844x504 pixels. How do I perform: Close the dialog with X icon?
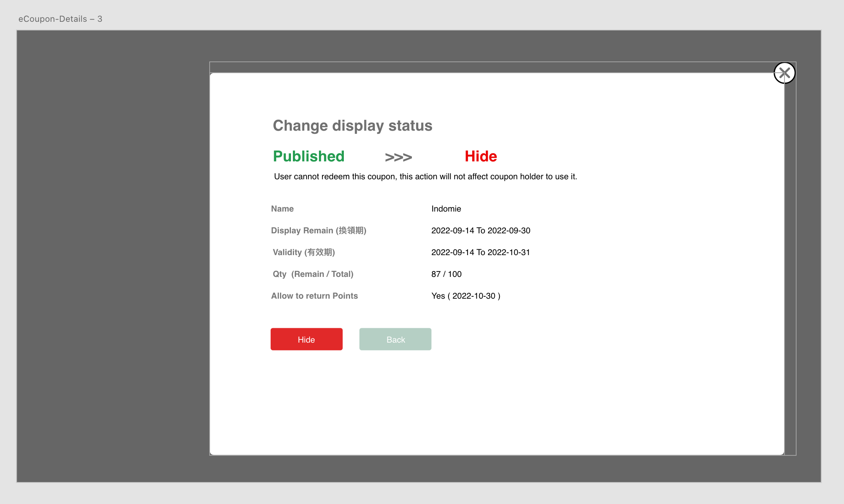(784, 73)
